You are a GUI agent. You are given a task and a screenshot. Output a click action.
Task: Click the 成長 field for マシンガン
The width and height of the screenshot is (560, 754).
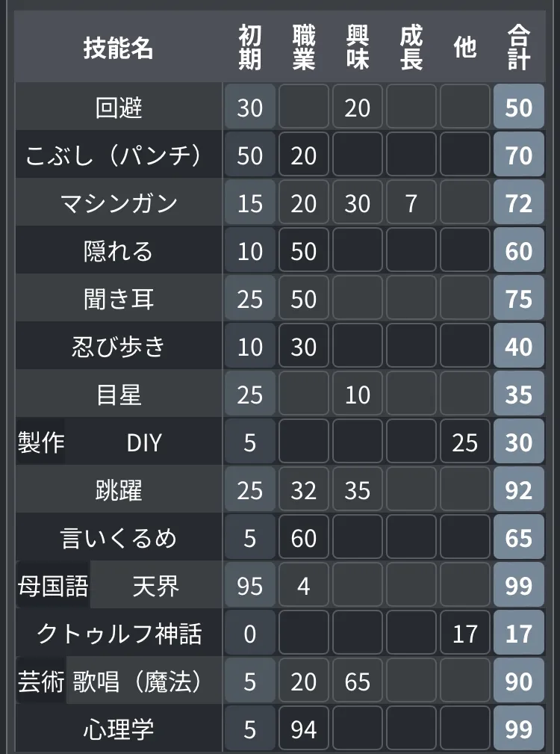411,204
